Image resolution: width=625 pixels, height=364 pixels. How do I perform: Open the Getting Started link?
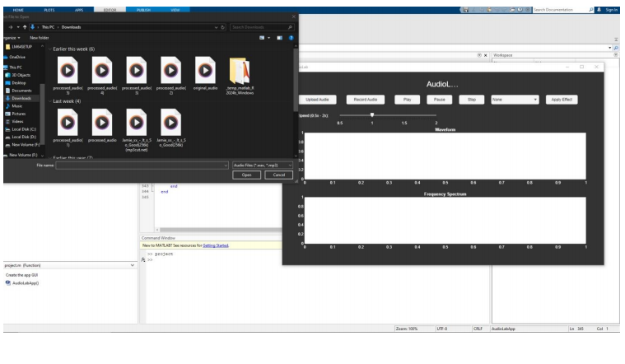pyautogui.click(x=215, y=245)
